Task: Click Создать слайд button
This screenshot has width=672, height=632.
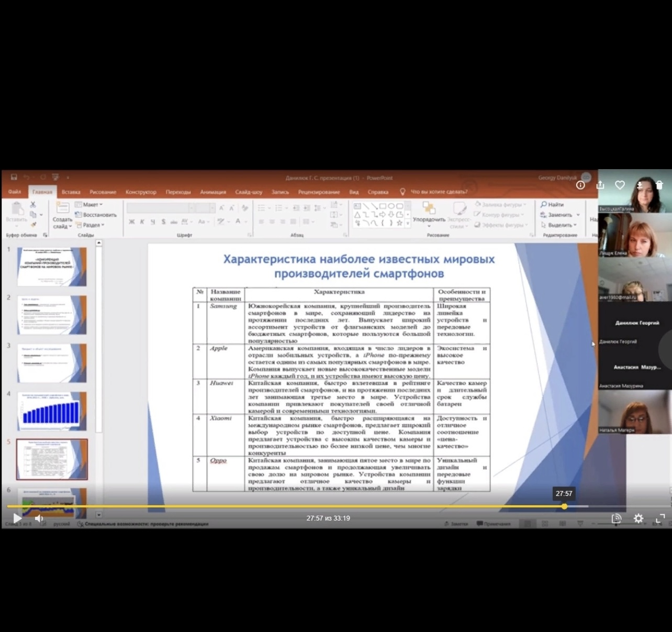Action: pyautogui.click(x=62, y=215)
